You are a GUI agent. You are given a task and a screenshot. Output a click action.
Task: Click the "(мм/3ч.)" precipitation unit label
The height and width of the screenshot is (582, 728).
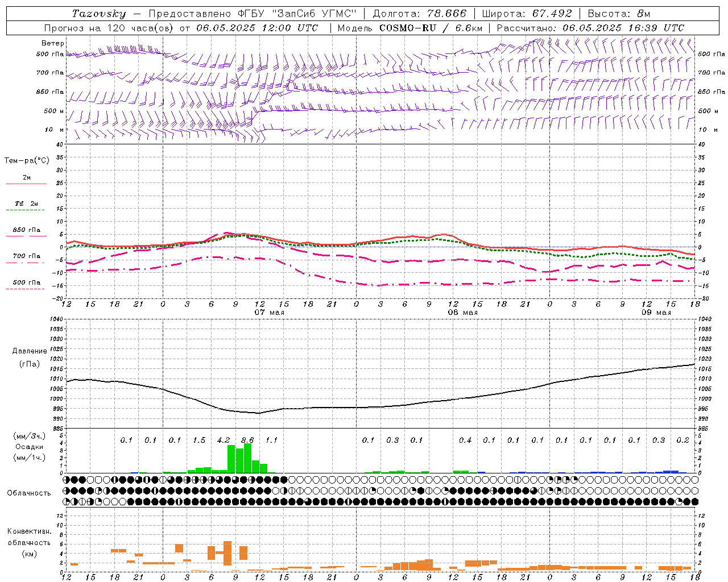point(29,436)
